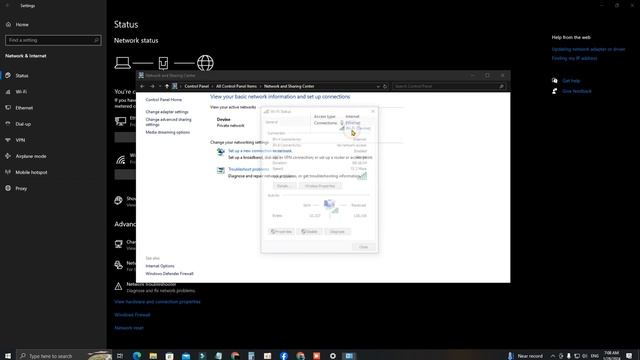
Task: Click the Set up new connection icon
Action: click(x=220, y=152)
